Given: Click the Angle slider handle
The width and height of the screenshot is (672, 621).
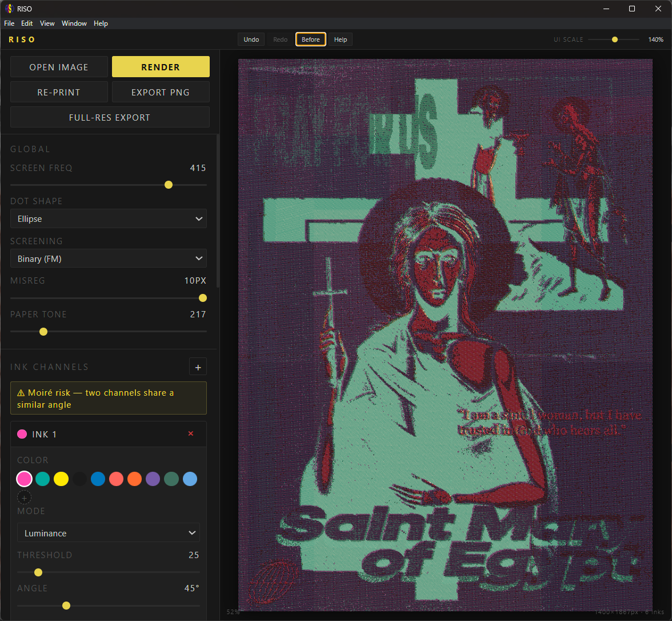Looking at the screenshot, I should coord(66,606).
